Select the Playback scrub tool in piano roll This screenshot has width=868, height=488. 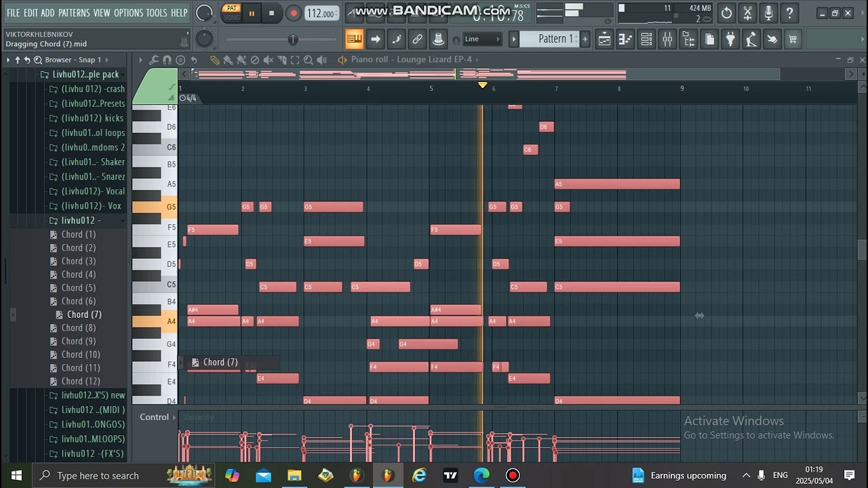pyautogui.click(x=322, y=60)
